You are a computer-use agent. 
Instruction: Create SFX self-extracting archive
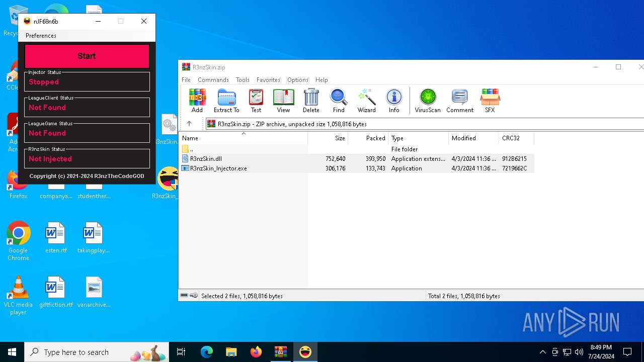tap(490, 101)
